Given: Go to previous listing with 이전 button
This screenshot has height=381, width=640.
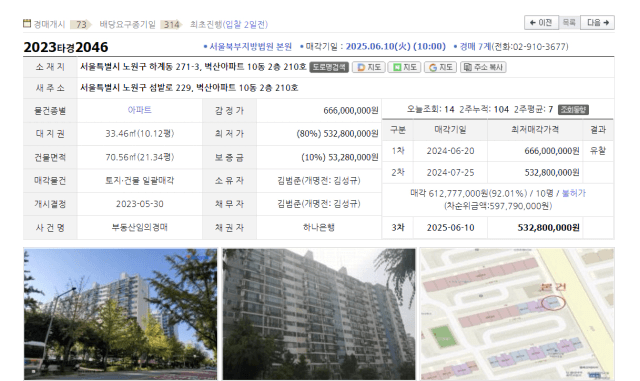Looking at the screenshot, I should [x=540, y=22].
